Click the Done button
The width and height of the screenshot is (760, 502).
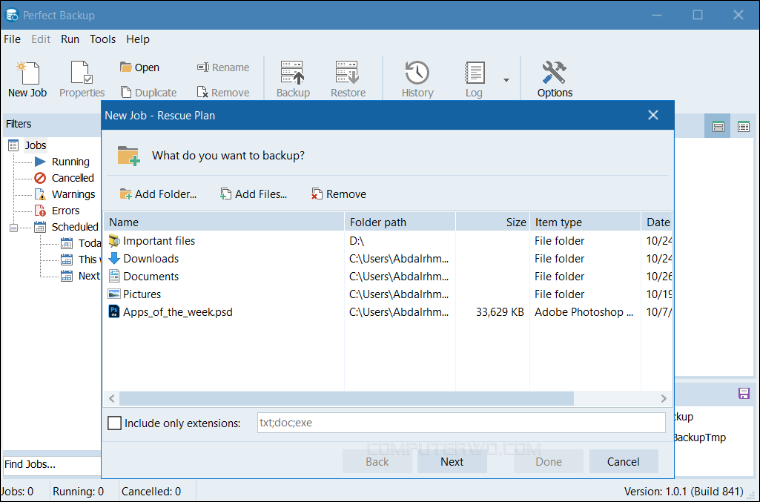click(548, 462)
